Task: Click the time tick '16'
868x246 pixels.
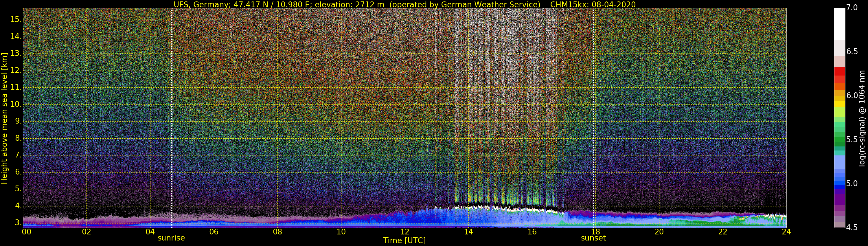Action: [x=532, y=232]
